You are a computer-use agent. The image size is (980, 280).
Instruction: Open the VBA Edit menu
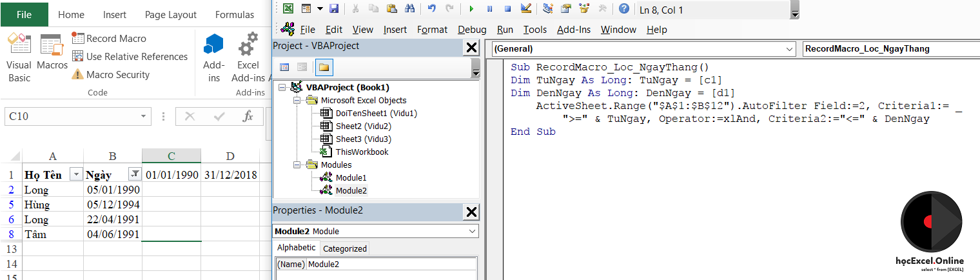click(x=334, y=30)
